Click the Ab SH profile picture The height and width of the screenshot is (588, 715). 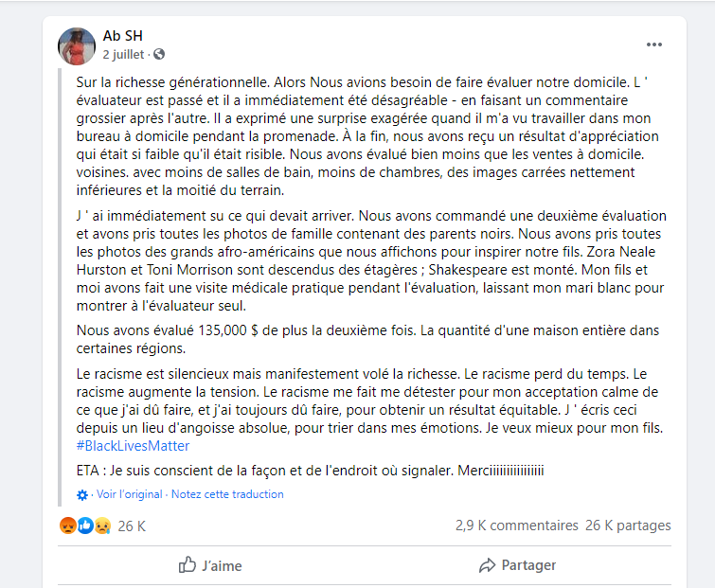(77, 46)
